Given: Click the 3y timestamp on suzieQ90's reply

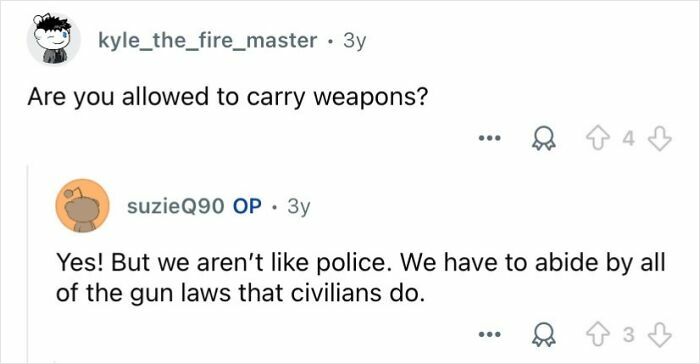Looking at the screenshot, I should click(299, 206).
